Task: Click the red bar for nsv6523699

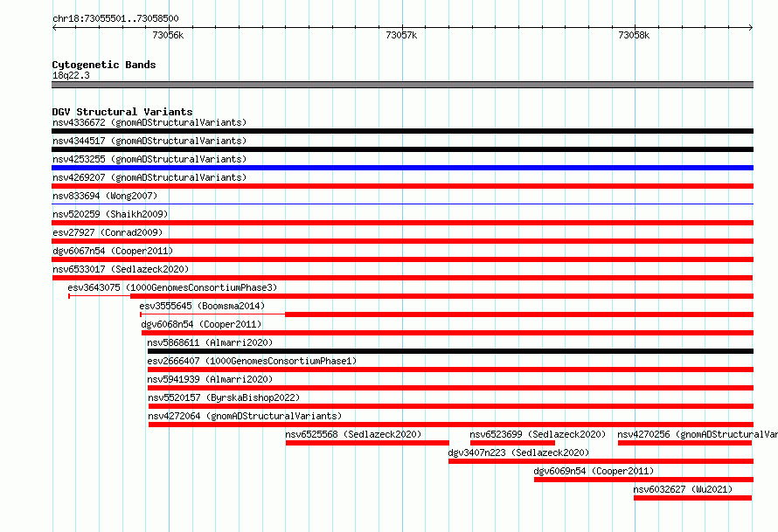Action: (x=512, y=443)
